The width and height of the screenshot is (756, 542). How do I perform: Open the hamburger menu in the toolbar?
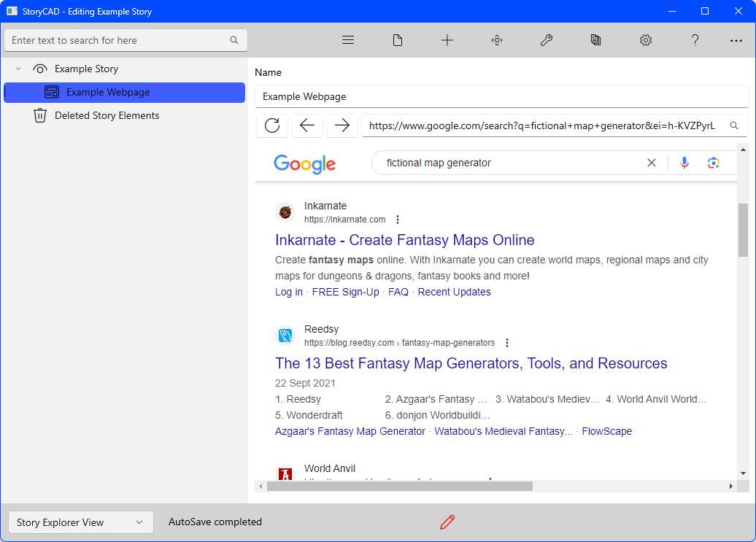tap(348, 40)
